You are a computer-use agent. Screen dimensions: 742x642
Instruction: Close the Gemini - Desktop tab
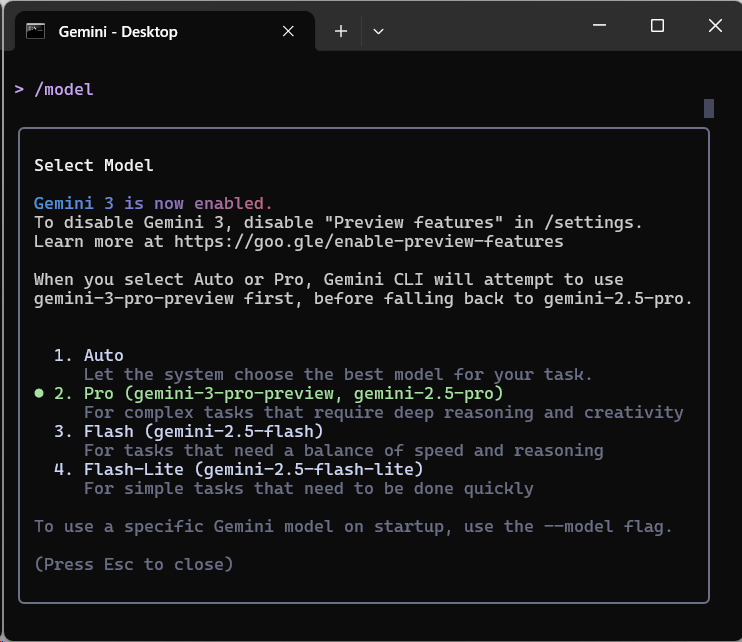[x=288, y=31]
